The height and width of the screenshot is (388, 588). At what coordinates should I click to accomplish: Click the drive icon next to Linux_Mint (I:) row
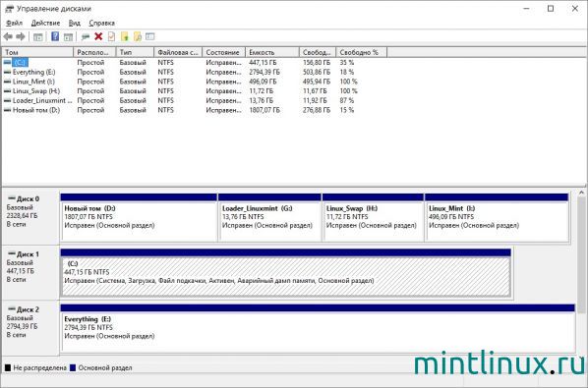coord(7,82)
